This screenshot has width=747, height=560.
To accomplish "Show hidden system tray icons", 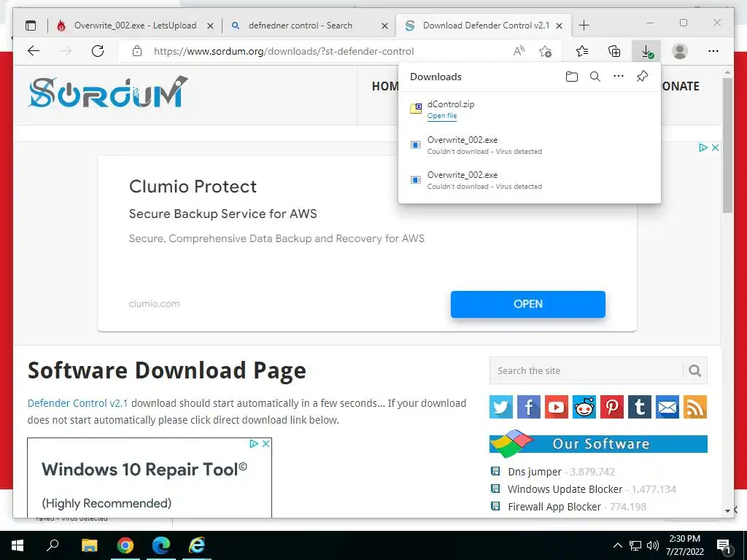I will [x=617, y=545].
